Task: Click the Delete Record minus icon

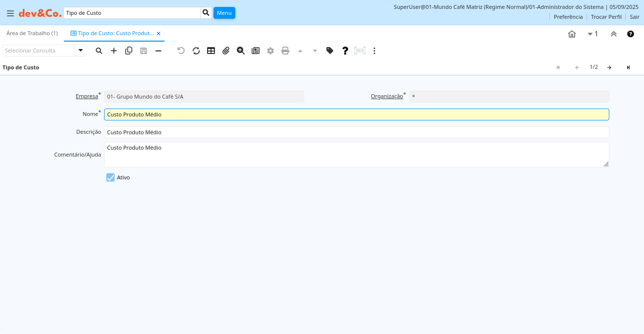Action: (159, 51)
